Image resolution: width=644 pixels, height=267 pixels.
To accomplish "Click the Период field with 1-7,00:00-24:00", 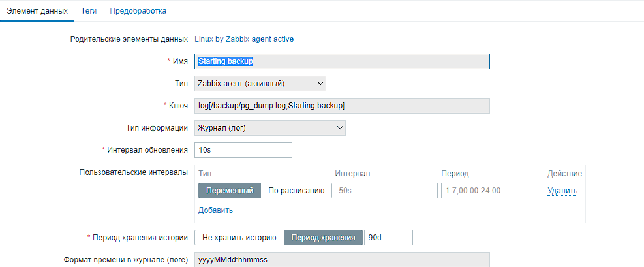I will point(492,191).
